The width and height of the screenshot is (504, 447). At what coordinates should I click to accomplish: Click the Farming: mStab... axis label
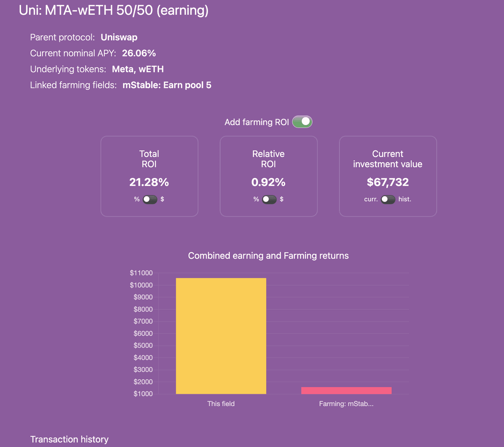[x=346, y=404]
